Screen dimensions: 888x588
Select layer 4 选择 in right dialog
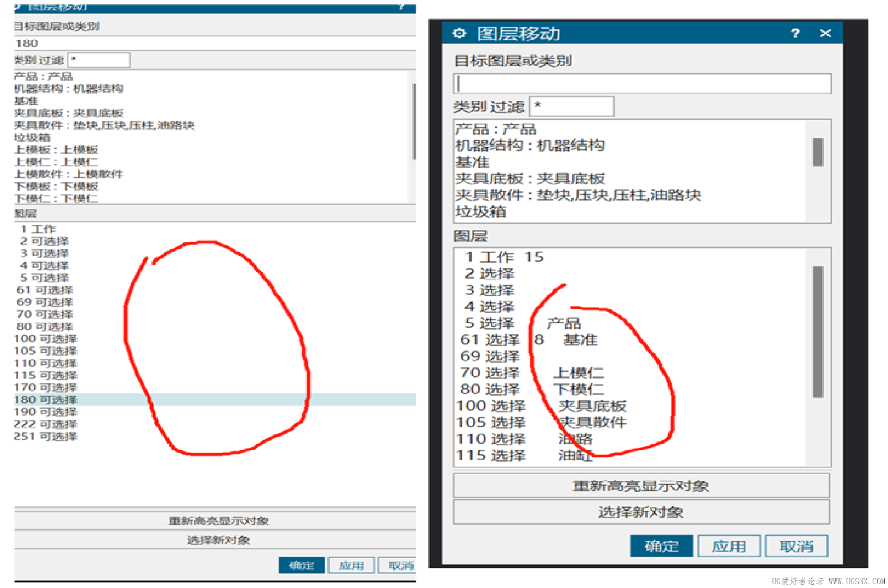pos(489,307)
